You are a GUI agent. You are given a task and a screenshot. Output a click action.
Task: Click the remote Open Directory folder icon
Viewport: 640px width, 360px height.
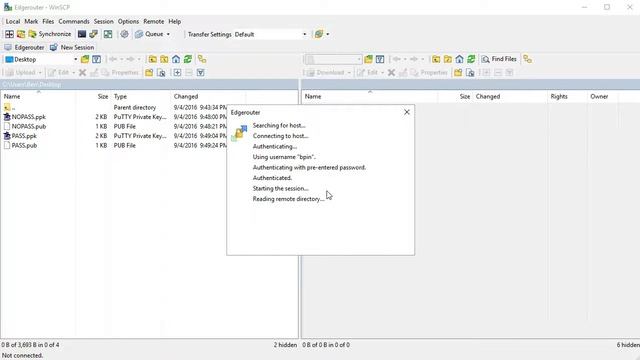point(369,60)
